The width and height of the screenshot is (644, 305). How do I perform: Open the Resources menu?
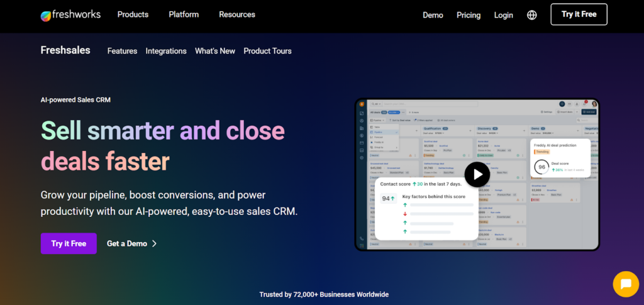coord(237,14)
